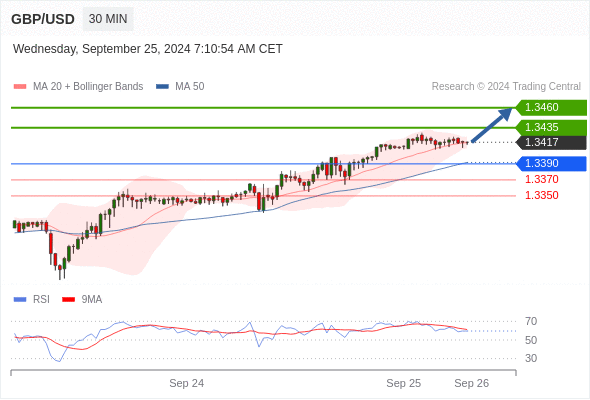Click the red 1.3350 support label

tap(541, 195)
